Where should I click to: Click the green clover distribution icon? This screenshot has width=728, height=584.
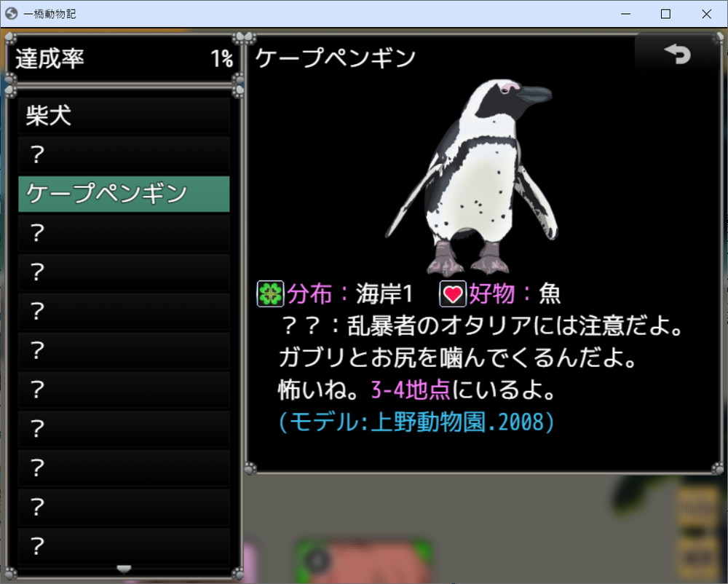(270, 294)
